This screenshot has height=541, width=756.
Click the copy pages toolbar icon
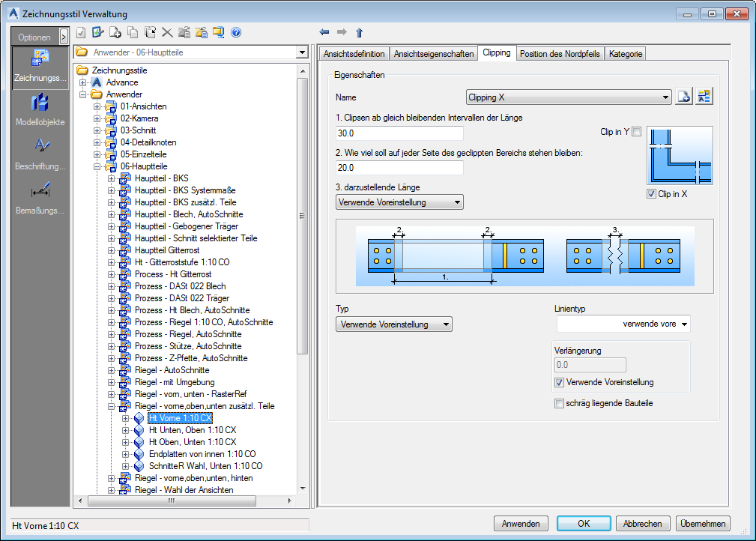point(133,32)
